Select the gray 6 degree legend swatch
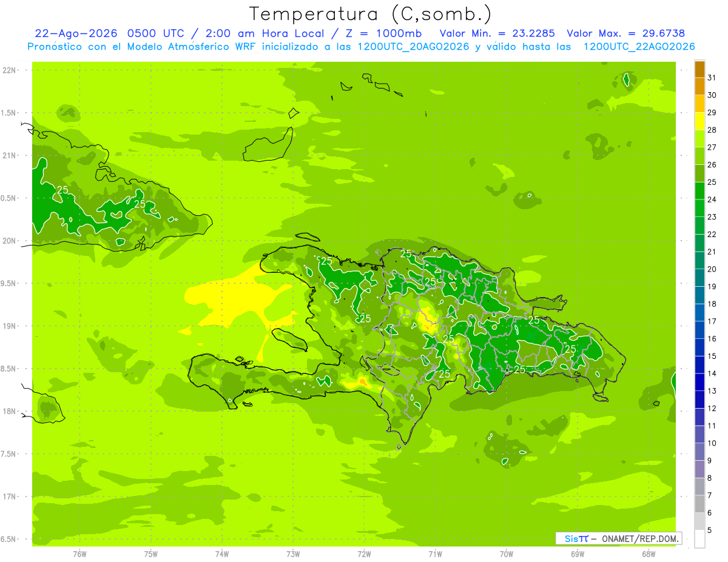728x562 pixels. (x=699, y=504)
